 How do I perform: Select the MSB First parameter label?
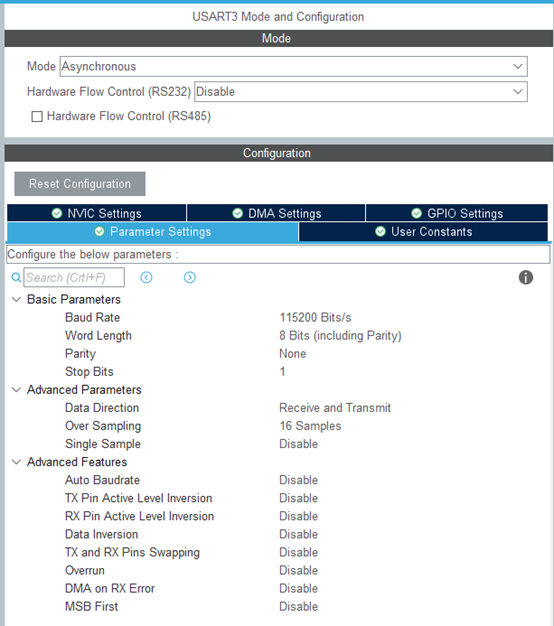pos(92,606)
